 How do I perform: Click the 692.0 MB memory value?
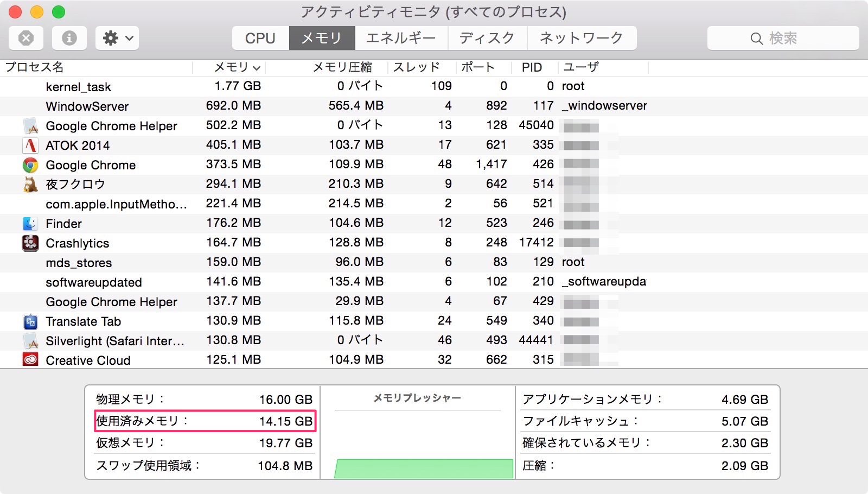[x=233, y=105]
